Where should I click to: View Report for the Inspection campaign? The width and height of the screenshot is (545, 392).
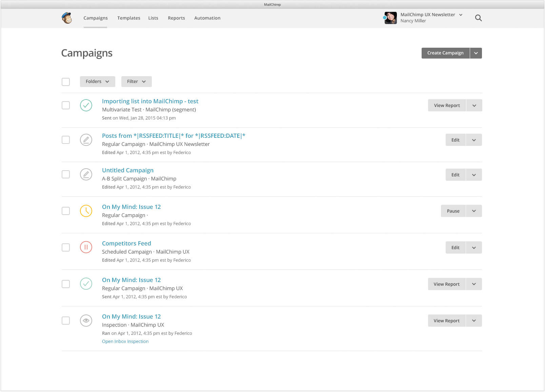click(447, 321)
